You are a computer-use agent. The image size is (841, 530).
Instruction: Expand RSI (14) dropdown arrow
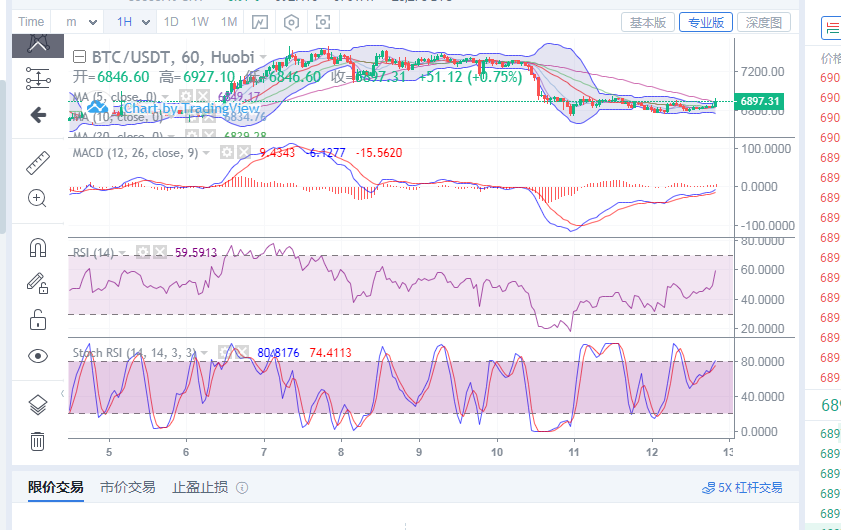[x=122, y=253]
